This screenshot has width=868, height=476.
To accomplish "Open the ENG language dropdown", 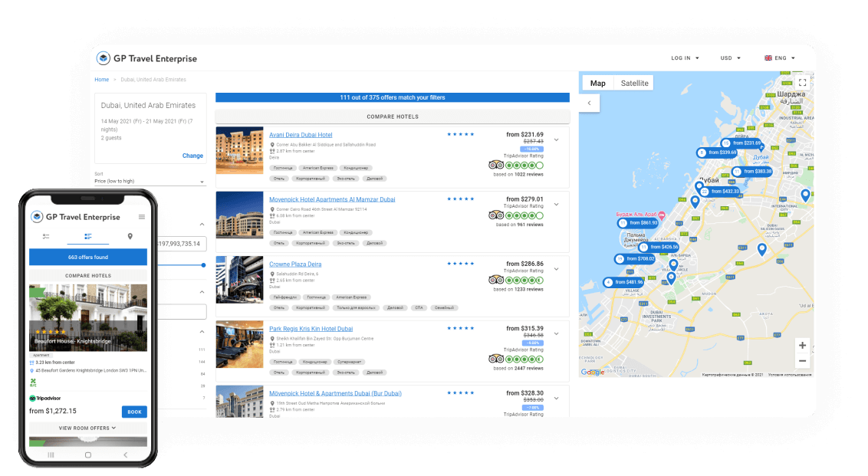I will (779, 58).
